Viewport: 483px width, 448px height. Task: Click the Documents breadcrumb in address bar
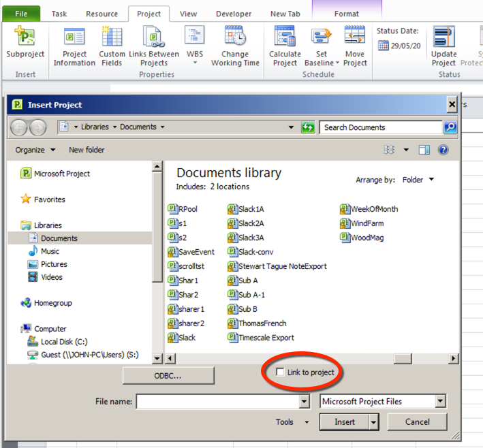pos(138,127)
